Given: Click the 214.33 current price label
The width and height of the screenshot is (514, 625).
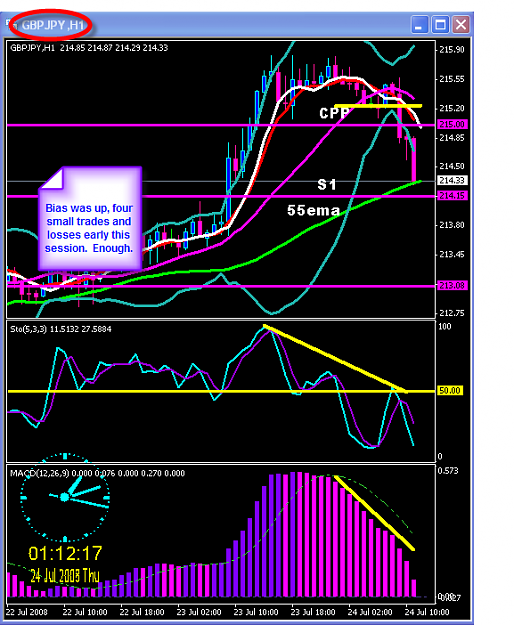Looking at the screenshot, I should (452, 181).
